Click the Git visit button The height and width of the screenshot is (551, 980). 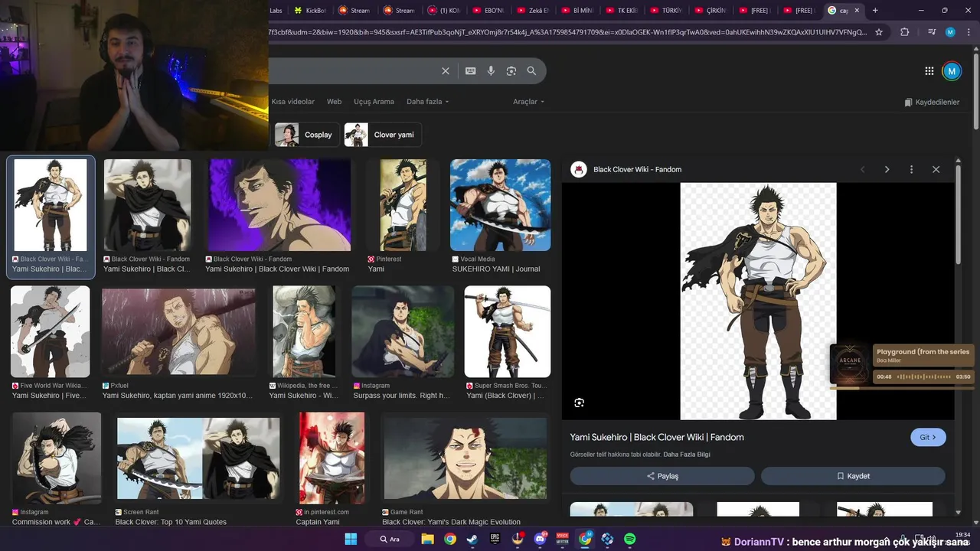pos(928,437)
